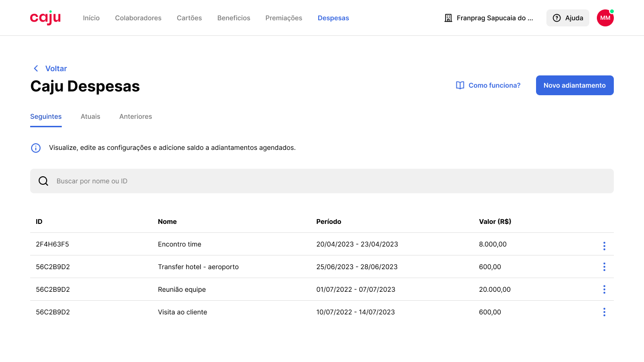This screenshot has width=644, height=362.
Task: Click the info icon before the Visualize text
Action: pos(36,148)
